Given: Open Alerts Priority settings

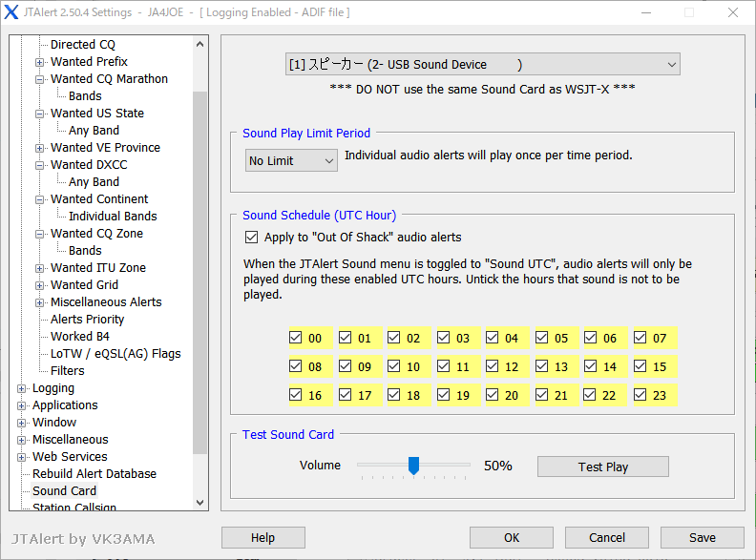Looking at the screenshot, I should [x=87, y=319].
